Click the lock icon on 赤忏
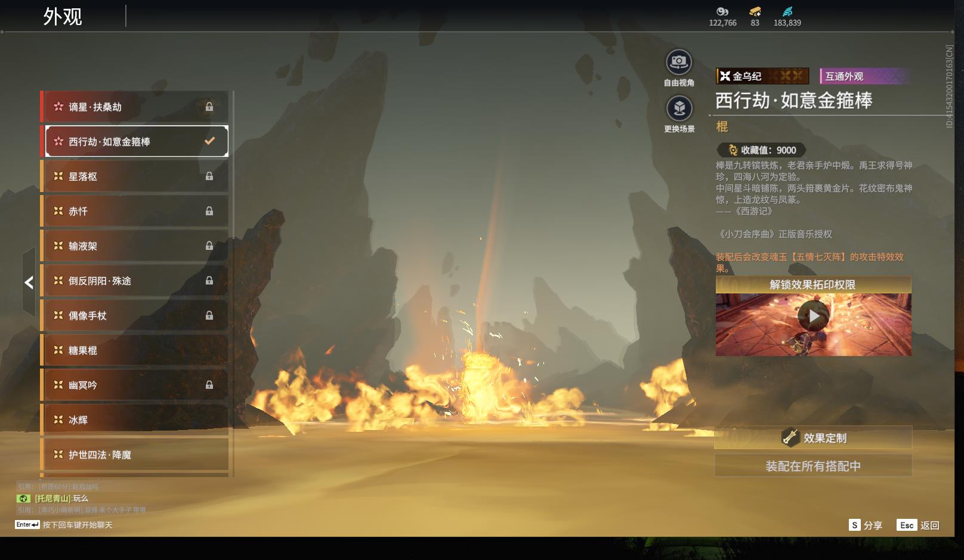The image size is (964, 560). pyautogui.click(x=209, y=211)
